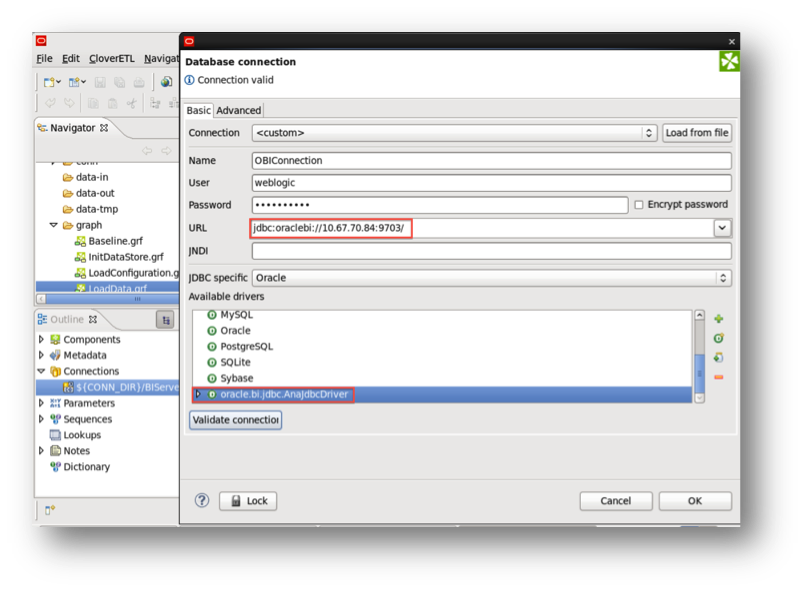Open the Navigate menu

pos(161,59)
